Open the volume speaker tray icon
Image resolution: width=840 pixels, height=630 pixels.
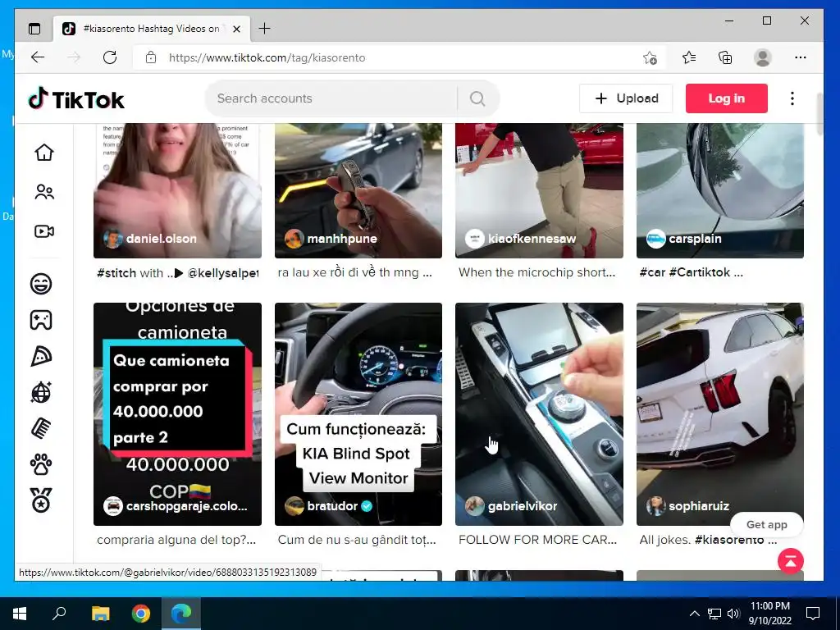click(x=733, y=614)
